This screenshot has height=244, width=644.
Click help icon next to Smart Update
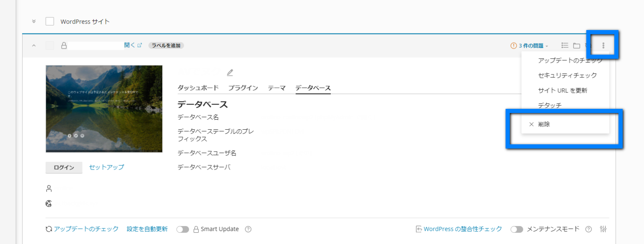248,229
